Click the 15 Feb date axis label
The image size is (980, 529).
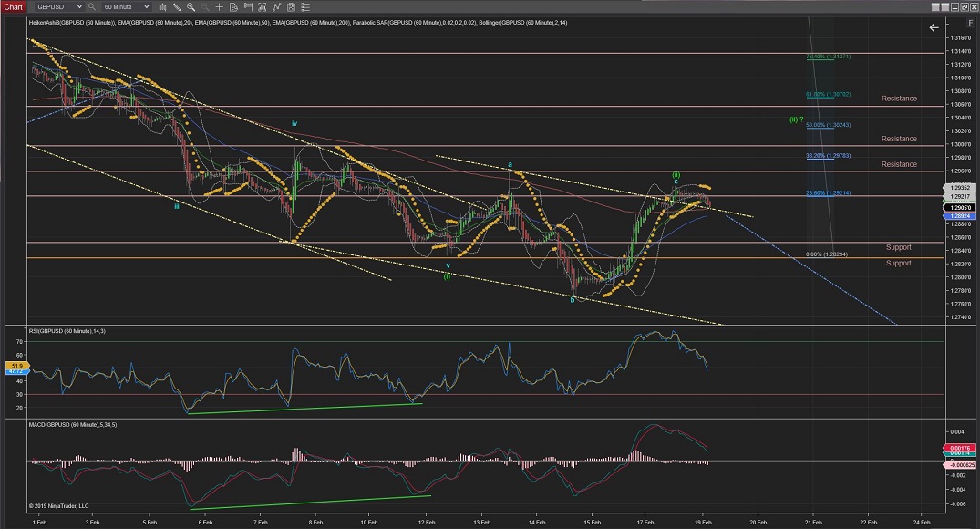click(592, 522)
